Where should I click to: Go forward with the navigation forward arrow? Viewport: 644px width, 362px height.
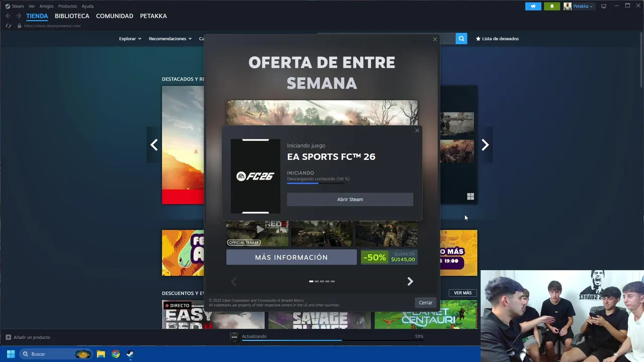tap(19, 16)
